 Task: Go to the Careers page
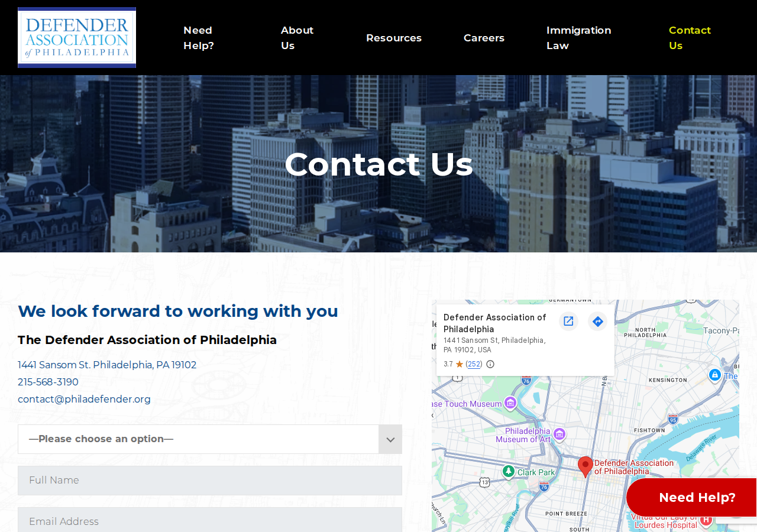pos(484,38)
